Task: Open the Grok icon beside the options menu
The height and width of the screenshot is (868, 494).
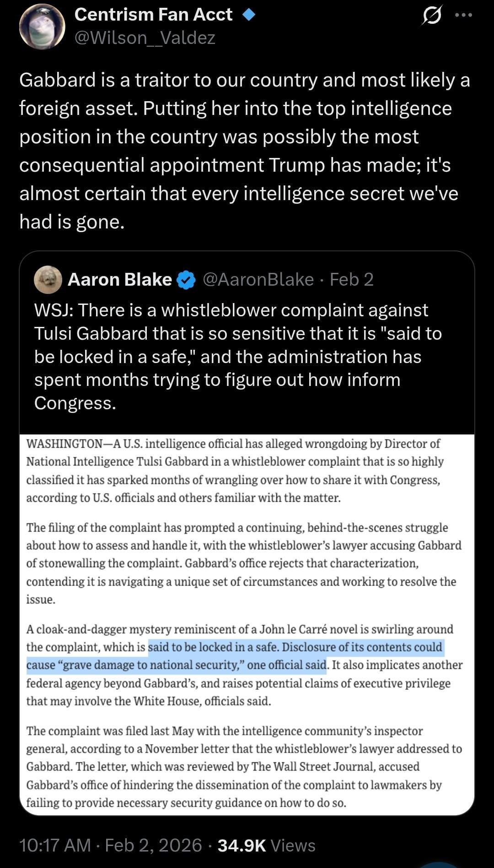Action: coord(431,17)
